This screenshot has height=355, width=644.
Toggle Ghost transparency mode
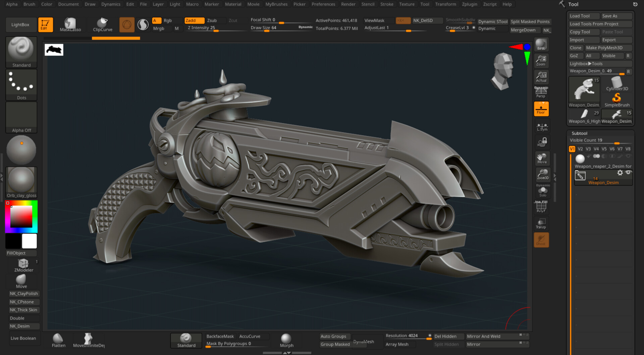coord(541,239)
